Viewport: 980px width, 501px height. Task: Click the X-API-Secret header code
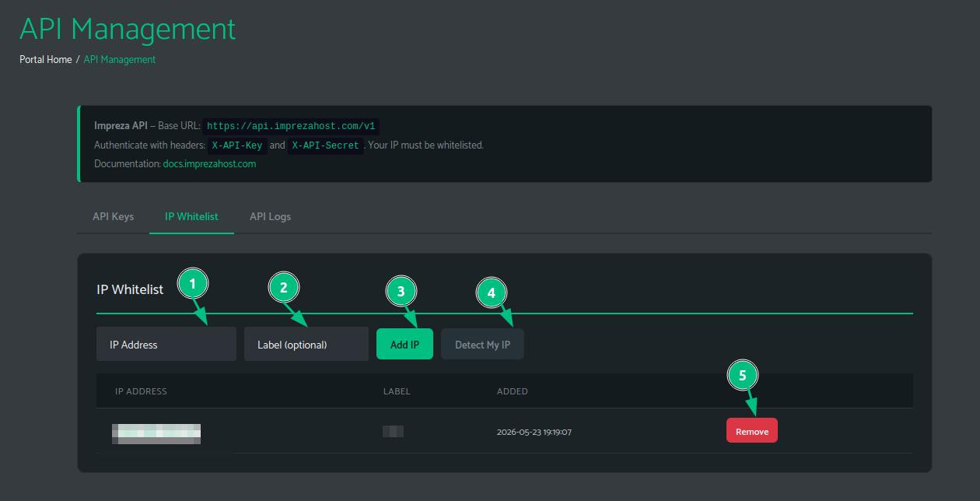tap(325, 145)
